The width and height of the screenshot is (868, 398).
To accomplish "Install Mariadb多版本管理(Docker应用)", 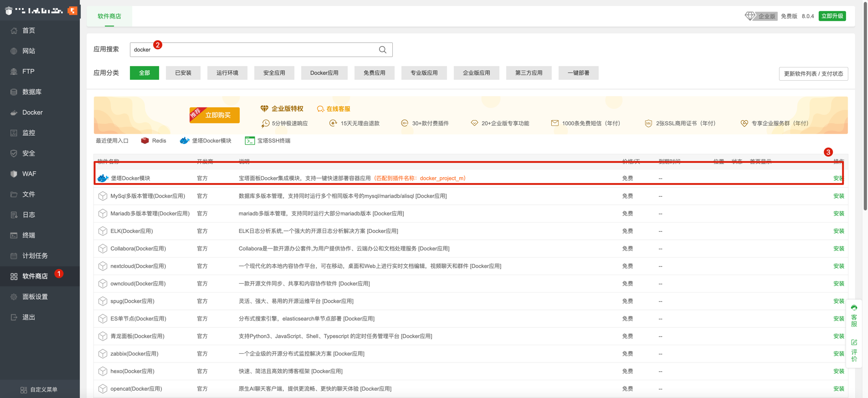I will tap(839, 214).
